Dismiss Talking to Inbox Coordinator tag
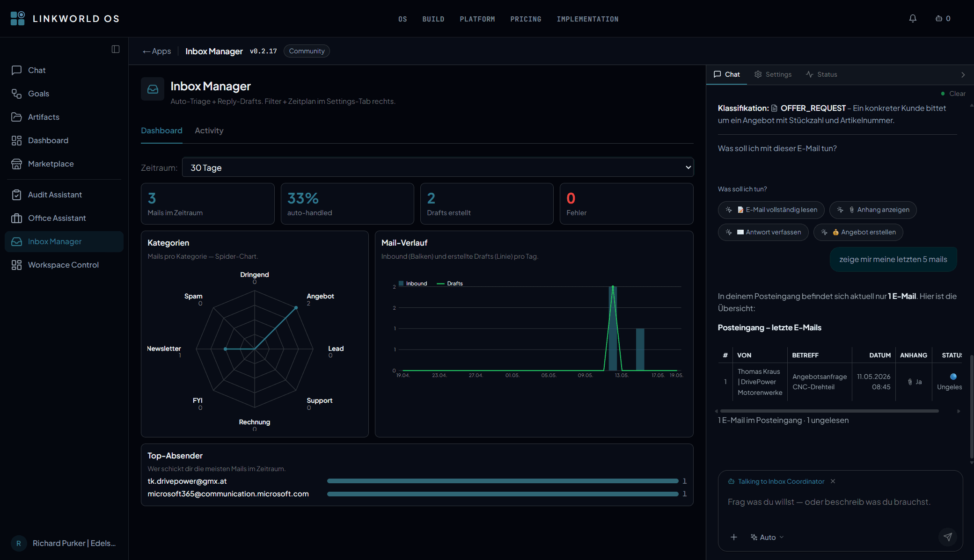Viewport: 974px width, 560px height. (x=833, y=481)
